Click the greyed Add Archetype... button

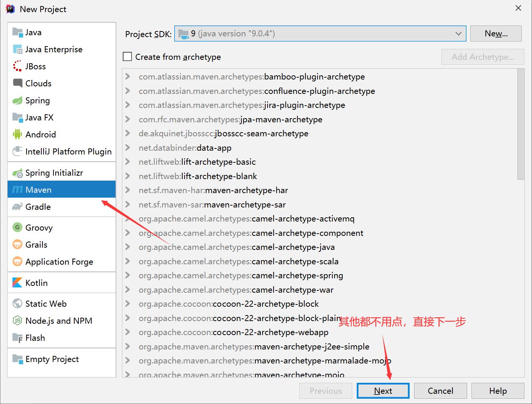[x=483, y=57]
